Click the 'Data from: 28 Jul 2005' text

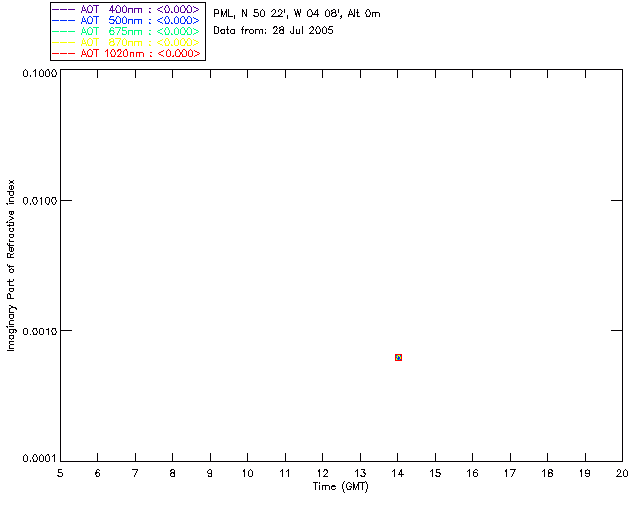pos(273,31)
